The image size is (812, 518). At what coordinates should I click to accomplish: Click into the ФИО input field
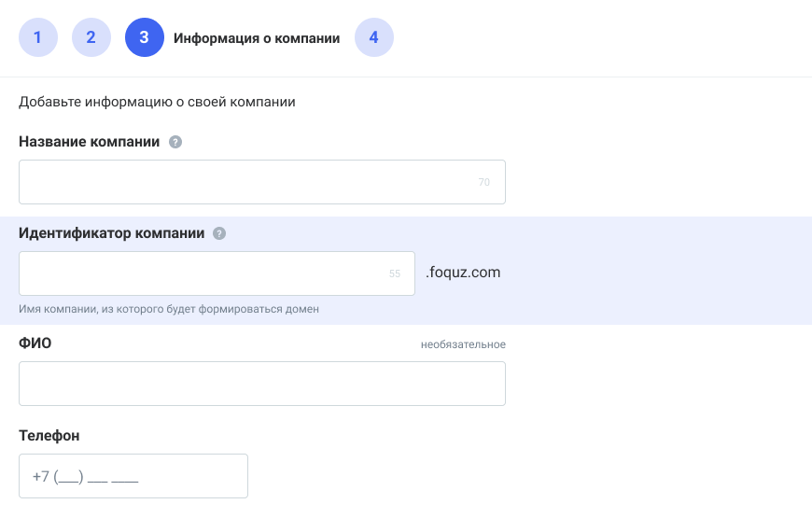click(261, 384)
